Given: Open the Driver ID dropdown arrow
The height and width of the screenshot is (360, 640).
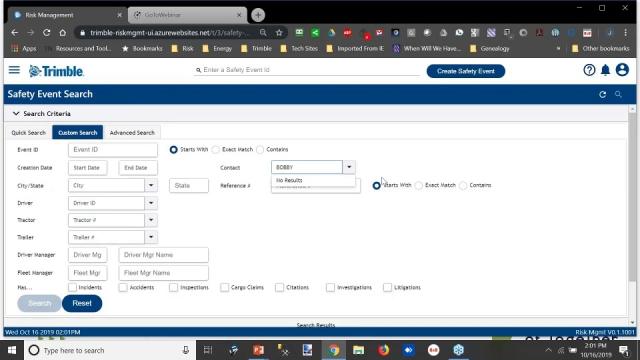Looking at the screenshot, I should tap(151, 203).
